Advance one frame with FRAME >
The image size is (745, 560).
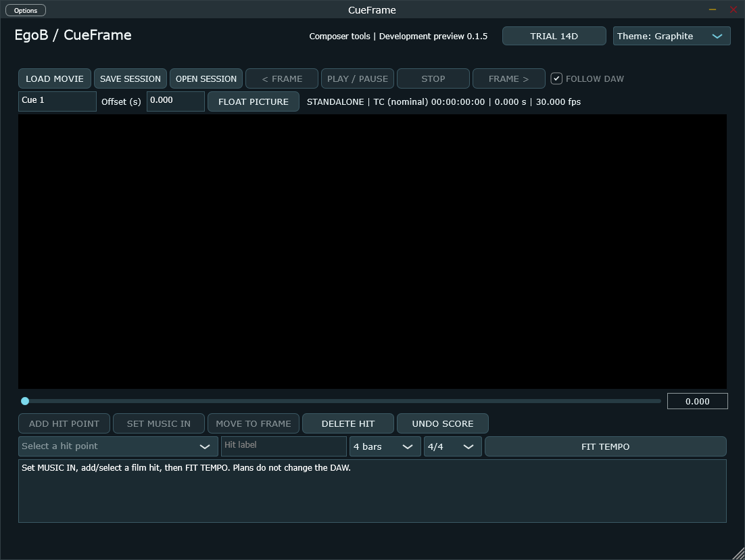[x=509, y=79]
